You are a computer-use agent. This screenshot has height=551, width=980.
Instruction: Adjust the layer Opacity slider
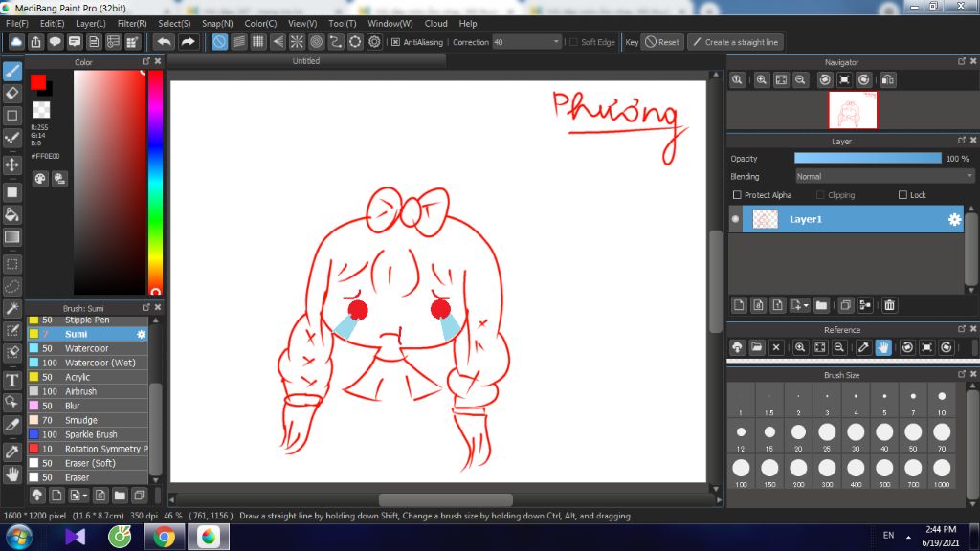(x=867, y=159)
